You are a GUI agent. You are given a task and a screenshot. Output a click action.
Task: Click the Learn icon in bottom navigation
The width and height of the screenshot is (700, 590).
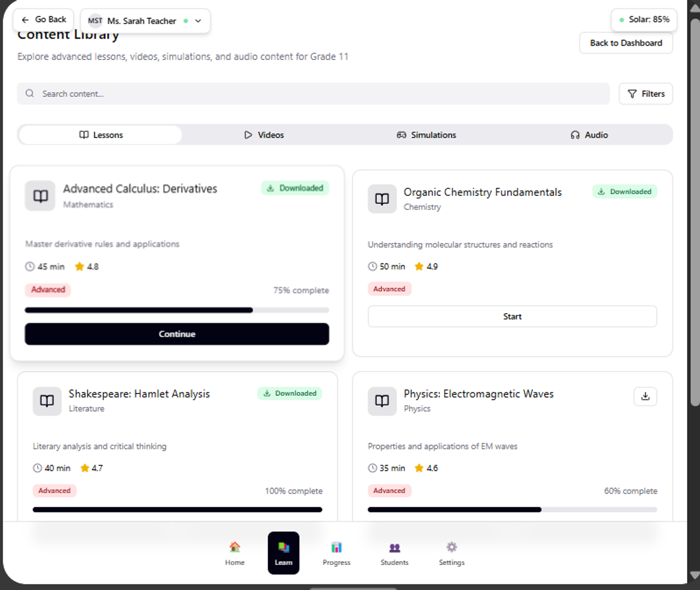(283, 547)
